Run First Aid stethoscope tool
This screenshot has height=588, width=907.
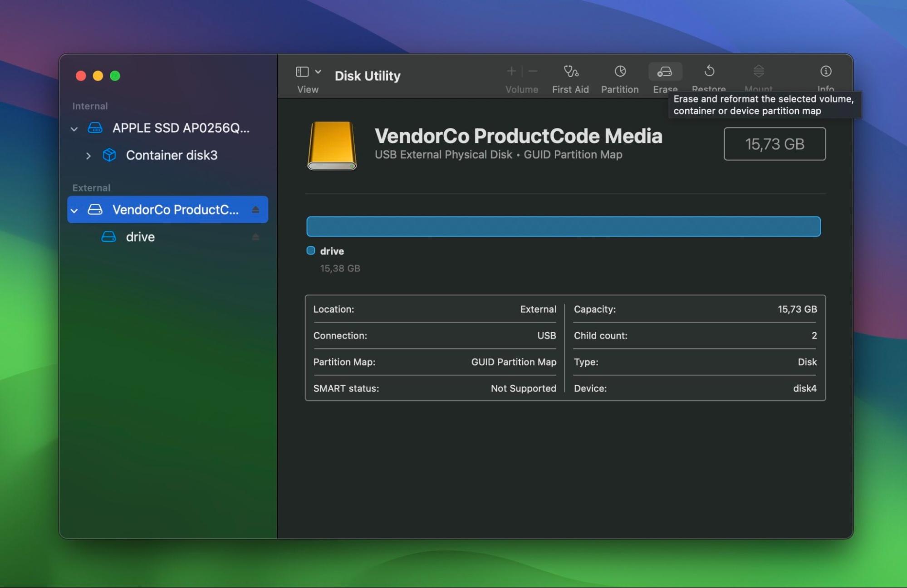[x=571, y=71]
